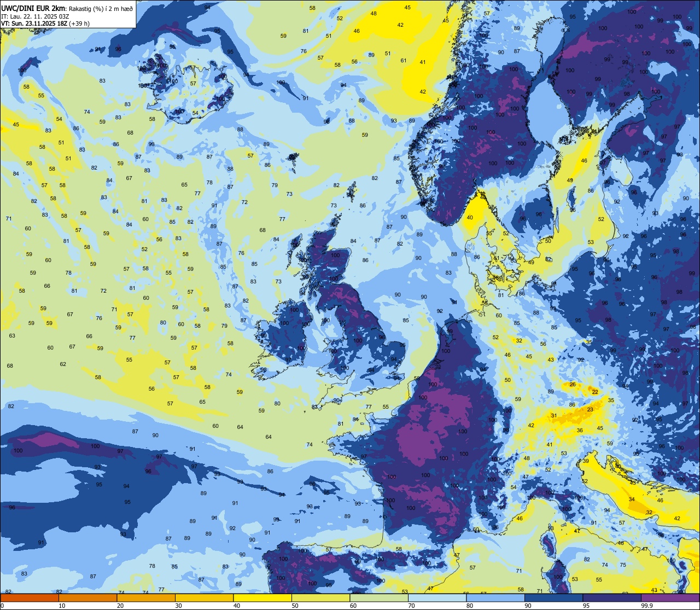The height and width of the screenshot is (610, 700).
Task: Click the legend swatch between 30 and 40
Action: pyautogui.click(x=204, y=597)
